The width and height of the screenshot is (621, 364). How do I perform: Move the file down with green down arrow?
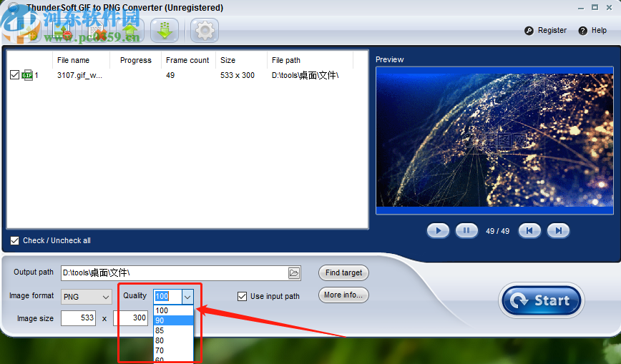tap(165, 31)
